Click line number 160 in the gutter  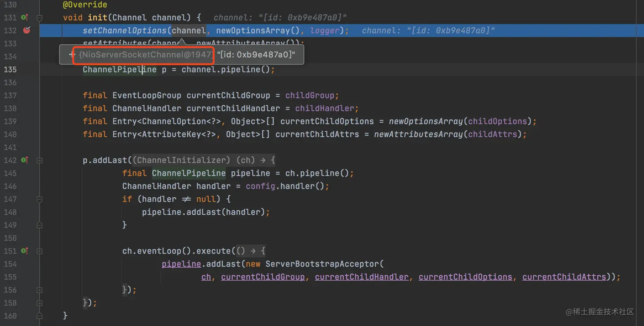(x=10, y=316)
